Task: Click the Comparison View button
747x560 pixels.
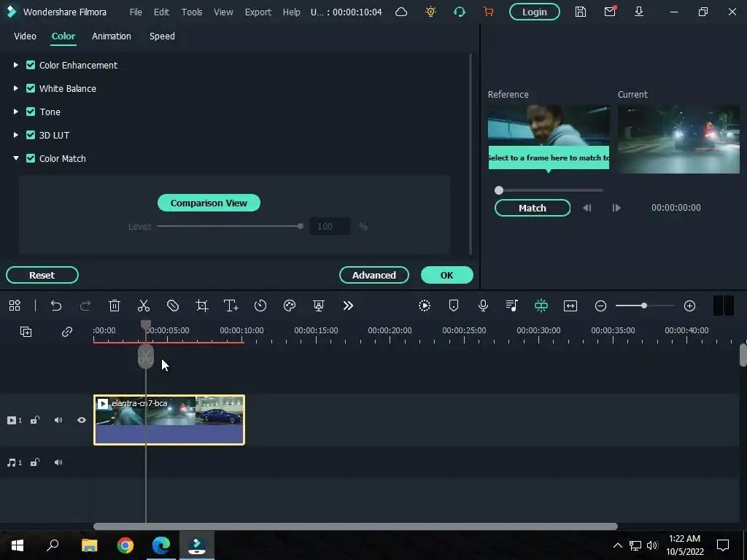Action: (x=209, y=203)
